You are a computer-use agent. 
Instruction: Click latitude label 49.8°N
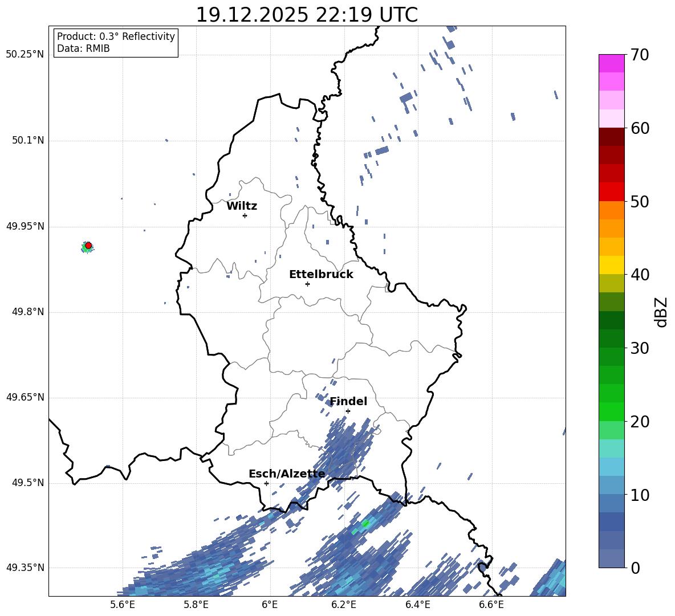[28, 312]
